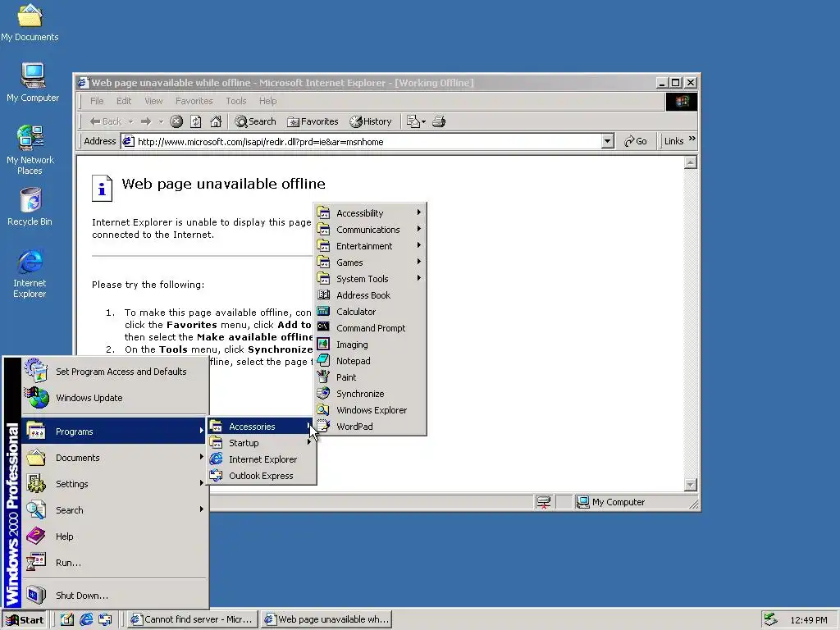The height and width of the screenshot is (630, 840).
Task: Expand the Accessibility submenu
Action: 370,213
